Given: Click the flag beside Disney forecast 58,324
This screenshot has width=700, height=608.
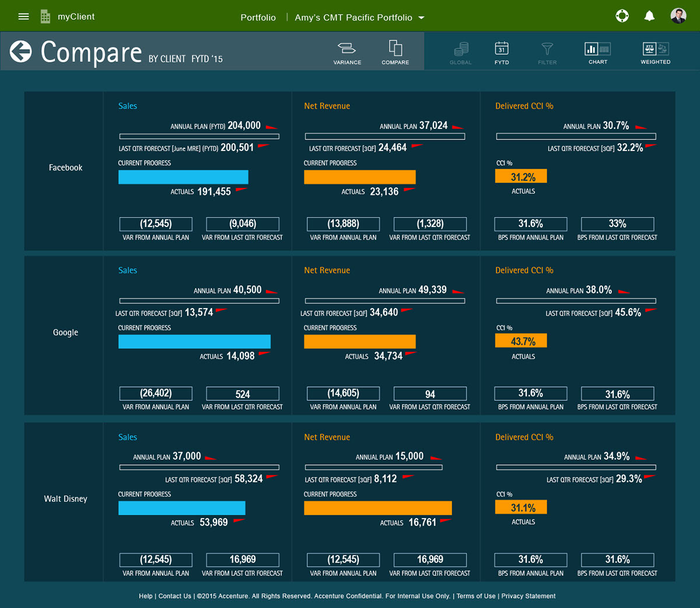Looking at the screenshot, I should tap(271, 477).
